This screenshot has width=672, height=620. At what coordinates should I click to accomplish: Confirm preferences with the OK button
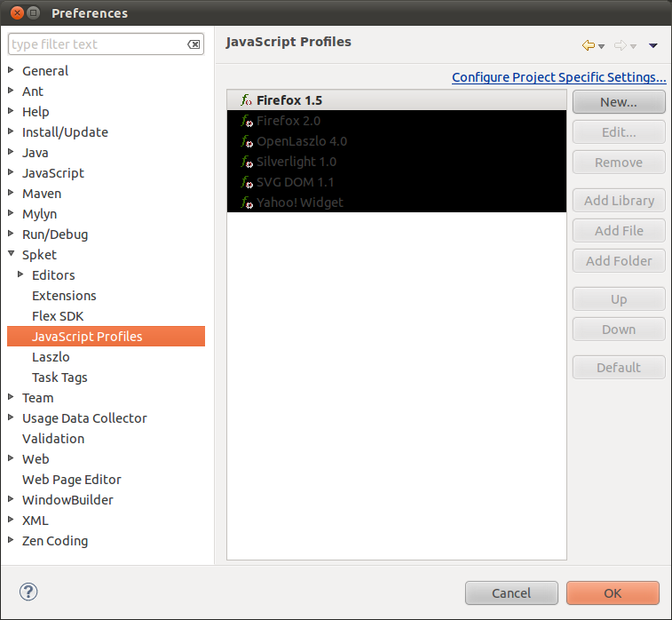(x=613, y=592)
